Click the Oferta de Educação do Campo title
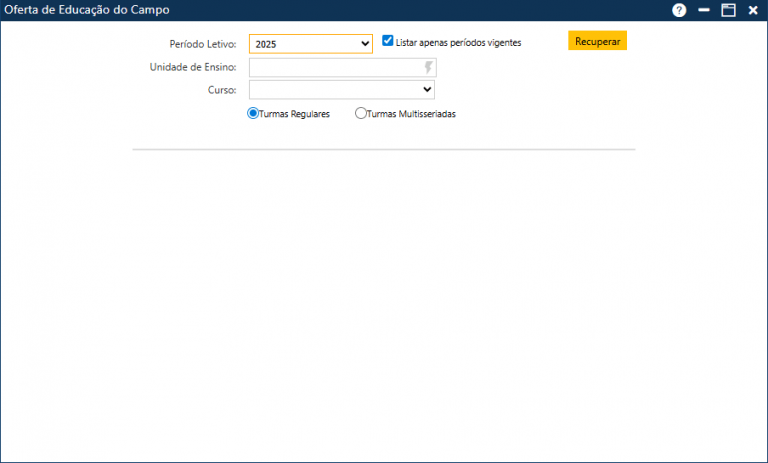Viewport: 768px width, 463px height. tap(87, 10)
